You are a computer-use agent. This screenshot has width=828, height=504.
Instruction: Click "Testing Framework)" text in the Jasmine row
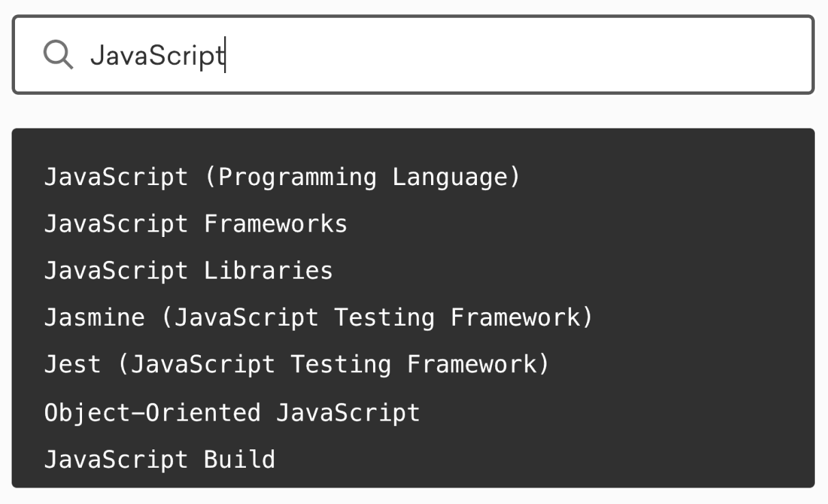[463, 318]
